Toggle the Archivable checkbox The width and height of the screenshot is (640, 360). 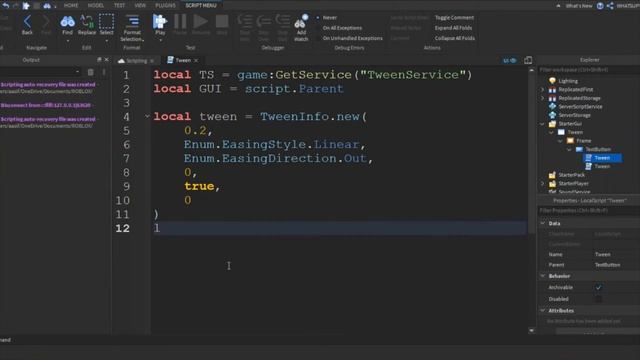pos(598,287)
